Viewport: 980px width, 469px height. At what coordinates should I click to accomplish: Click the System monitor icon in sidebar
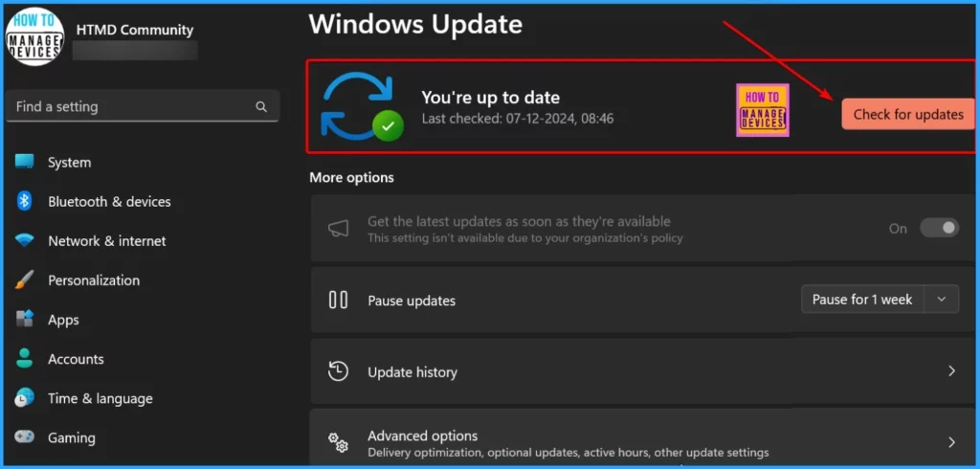pyautogui.click(x=24, y=162)
